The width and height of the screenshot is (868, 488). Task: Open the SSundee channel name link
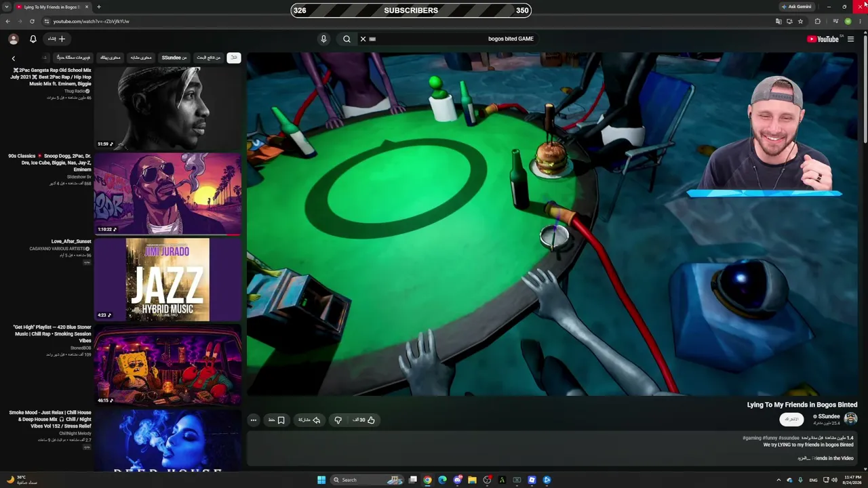click(x=829, y=416)
